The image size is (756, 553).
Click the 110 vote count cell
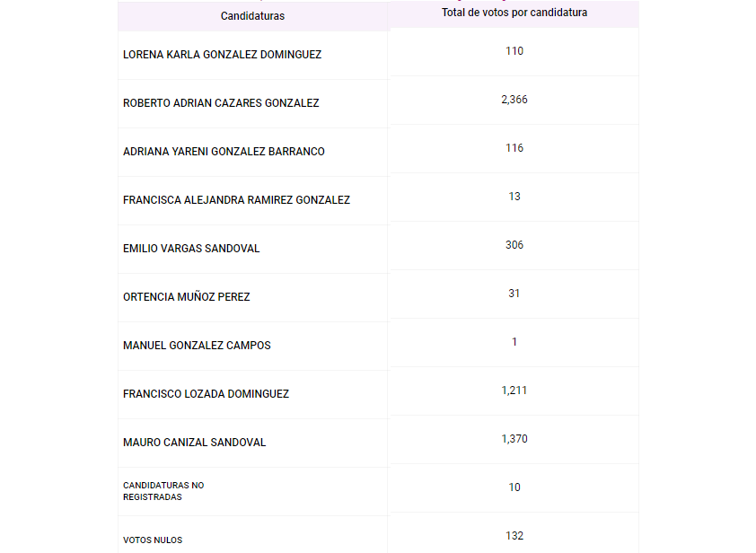[x=514, y=51]
